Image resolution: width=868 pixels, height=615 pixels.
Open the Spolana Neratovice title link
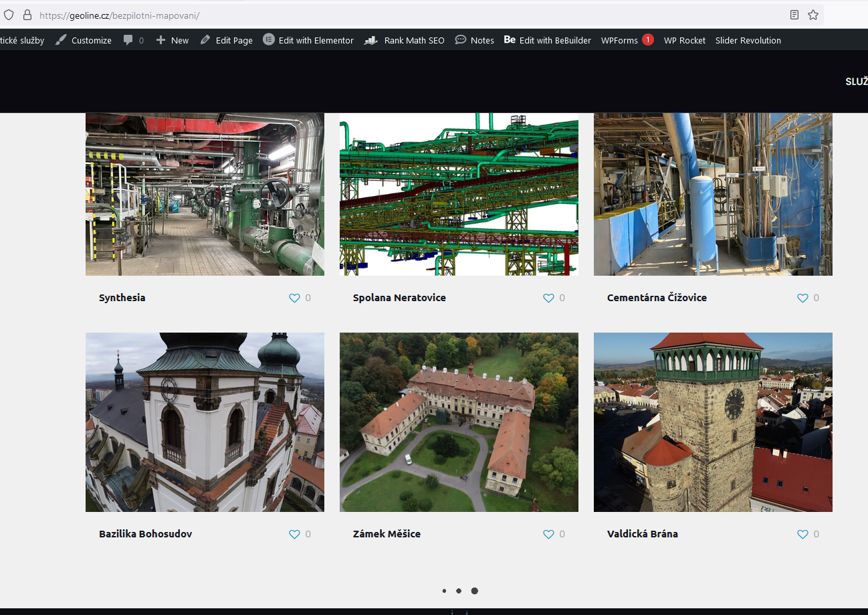coord(399,298)
